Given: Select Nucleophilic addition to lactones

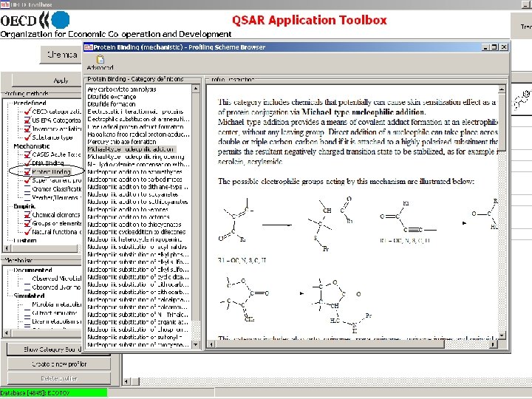Looking at the screenshot, I should (x=129, y=216).
